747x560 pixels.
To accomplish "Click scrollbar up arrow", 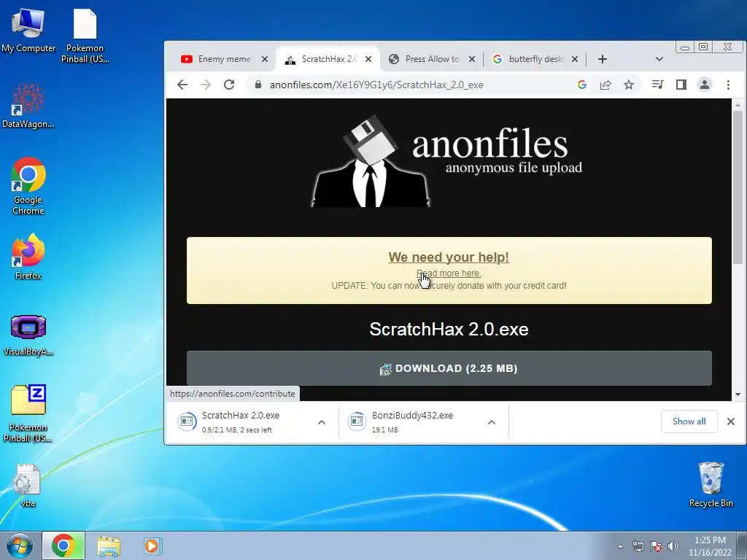I will (738, 105).
